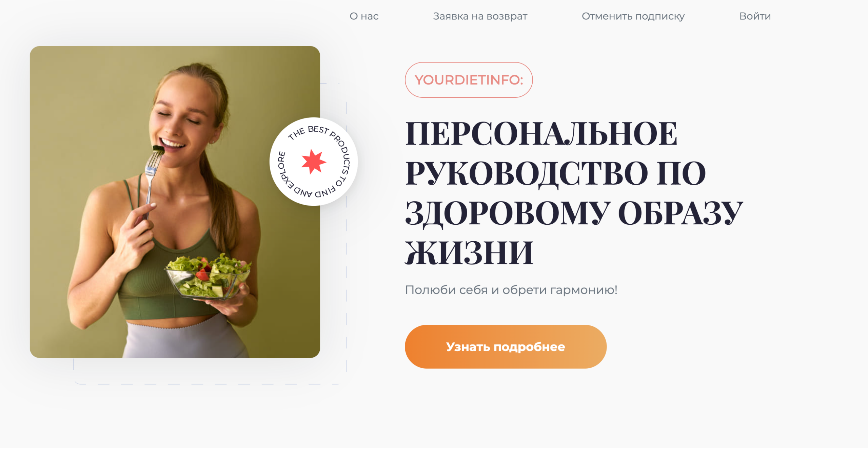The height and width of the screenshot is (468, 868).
Task: Click the subtitle 'Полюби себя и обрети гармонию!'
Action: click(511, 290)
